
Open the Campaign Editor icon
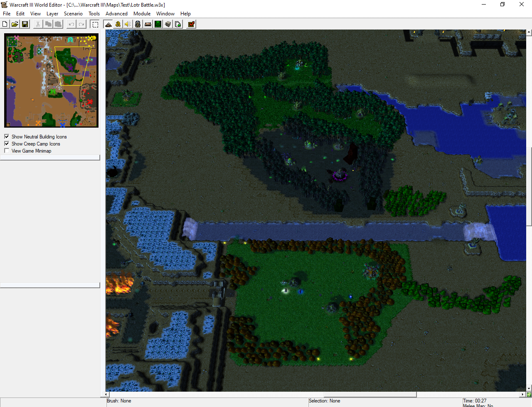(148, 24)
